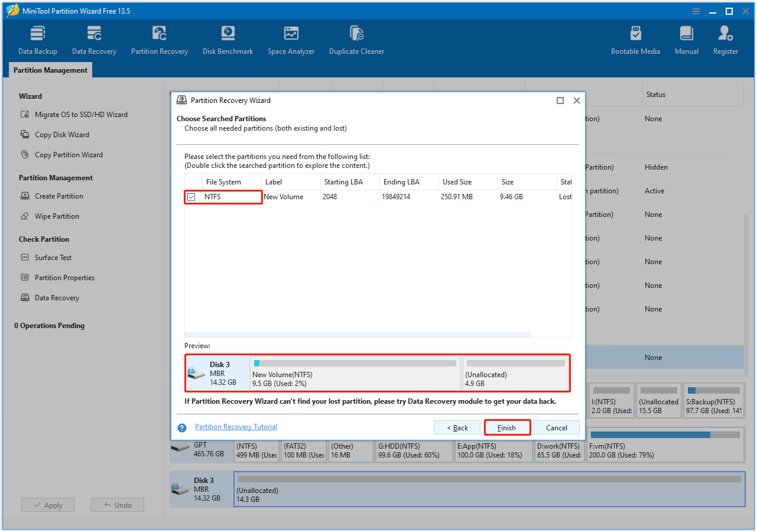Open the Partition Recovery Tutorial link
This screenshot has width=757, height=532.
[236, 426]
